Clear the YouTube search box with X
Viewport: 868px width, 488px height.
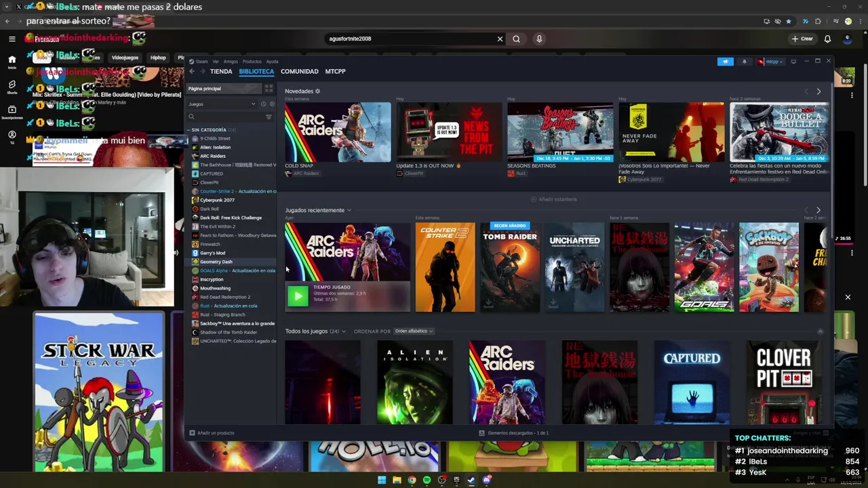[x=500, y=39]
